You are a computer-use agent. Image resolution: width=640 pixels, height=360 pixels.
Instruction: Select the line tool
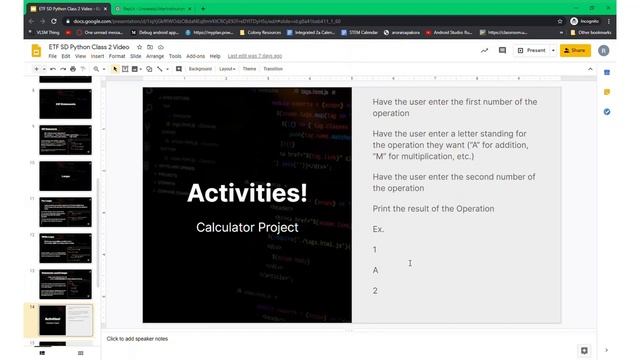pyautogui.click(x=160, y=69)
